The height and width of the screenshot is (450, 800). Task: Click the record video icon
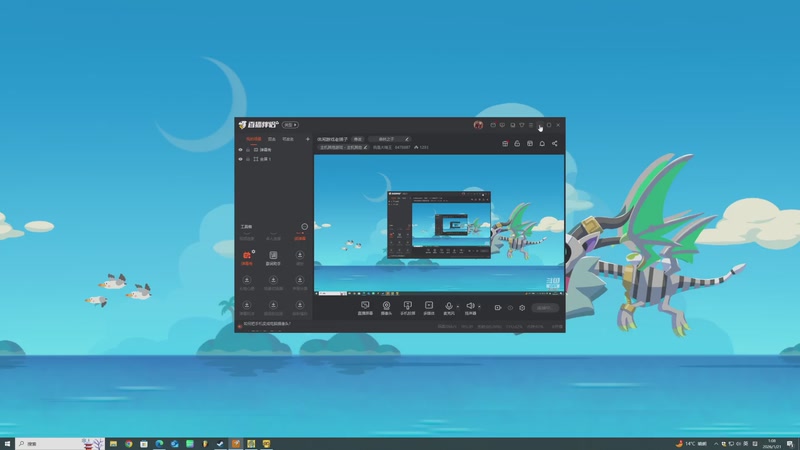coord(497,308)
